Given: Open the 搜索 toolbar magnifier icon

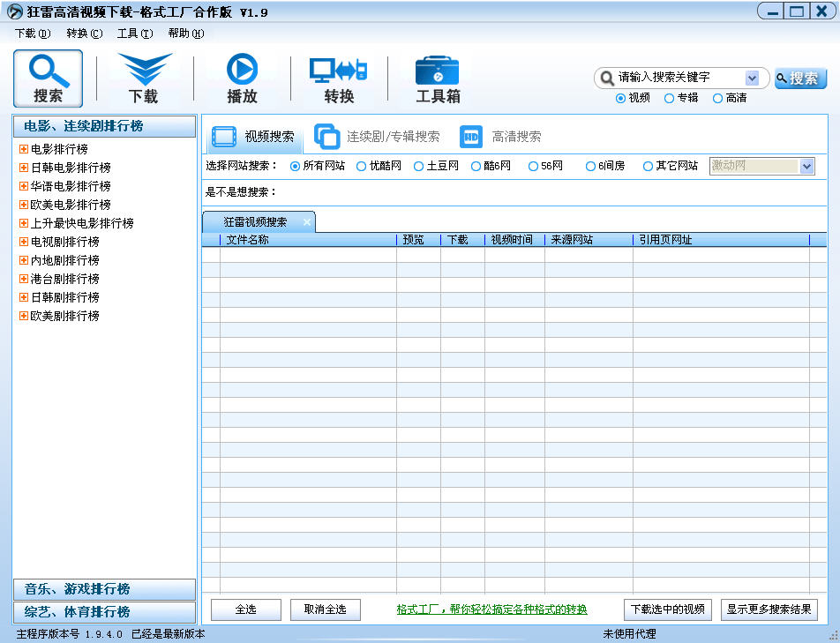Looking at the screenshot, I should coord(49,79).
